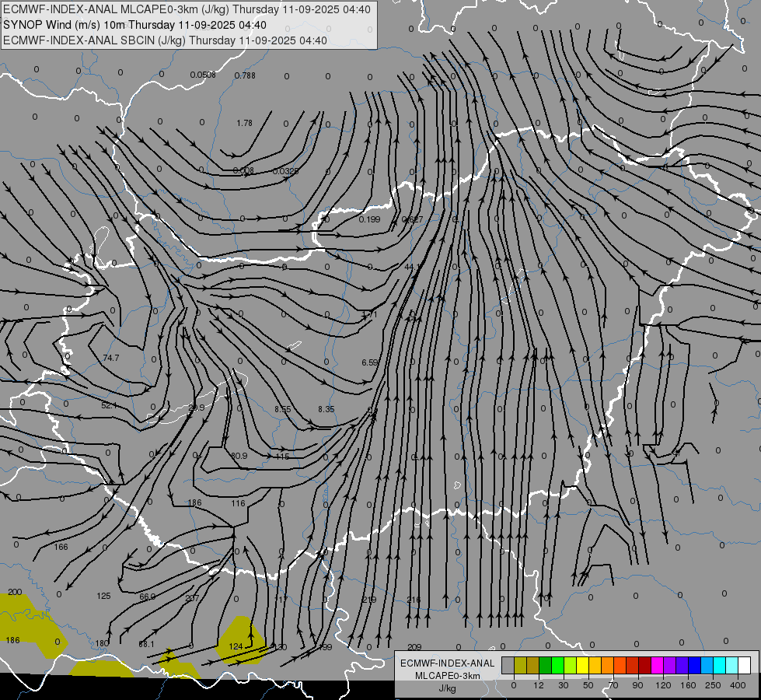Image resolution: width=761 pixels, height=700 pixels.
Task: Click the 'ECMWF-INDEX-ANAL MLCAPE0-3km' title line
Action: point(187,9)
